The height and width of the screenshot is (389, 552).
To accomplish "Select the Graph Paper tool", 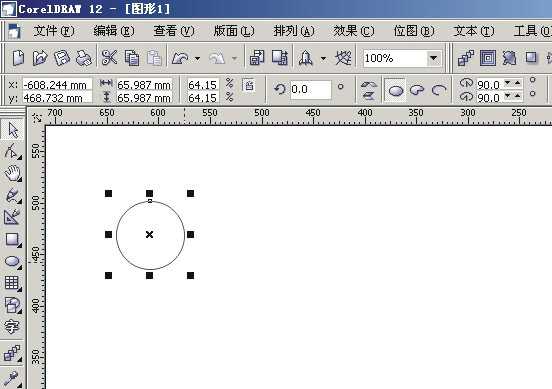I will 12,283.
